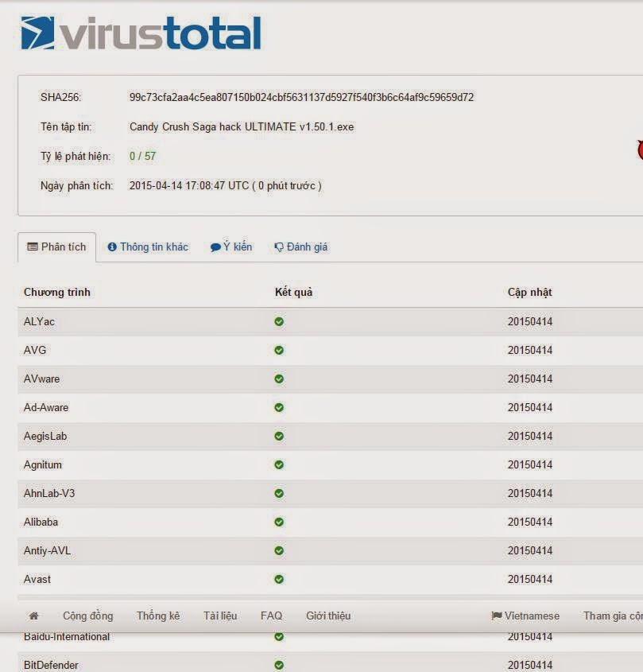Click the Tên tập tin label
Screen dimensions: 643x672
[65, 127]
